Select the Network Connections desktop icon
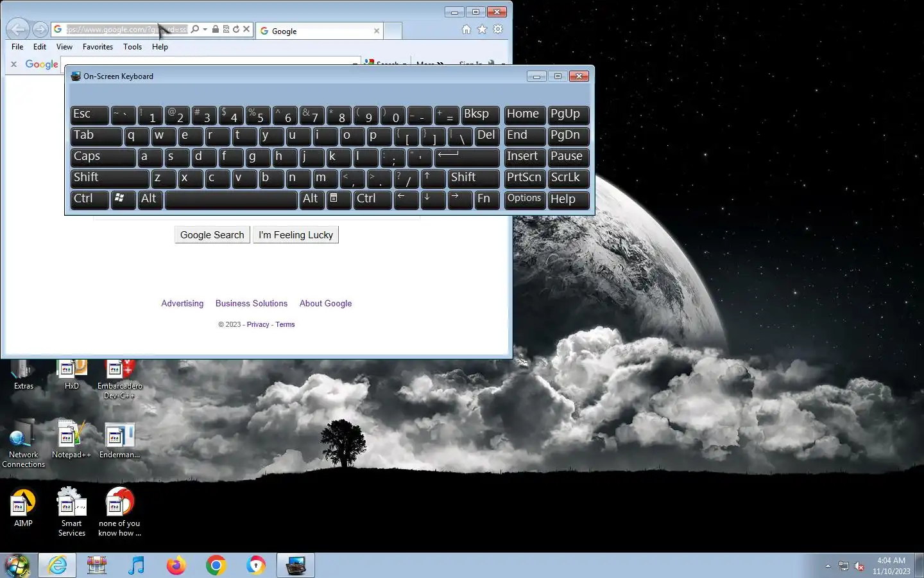 (x=23, y=444)
